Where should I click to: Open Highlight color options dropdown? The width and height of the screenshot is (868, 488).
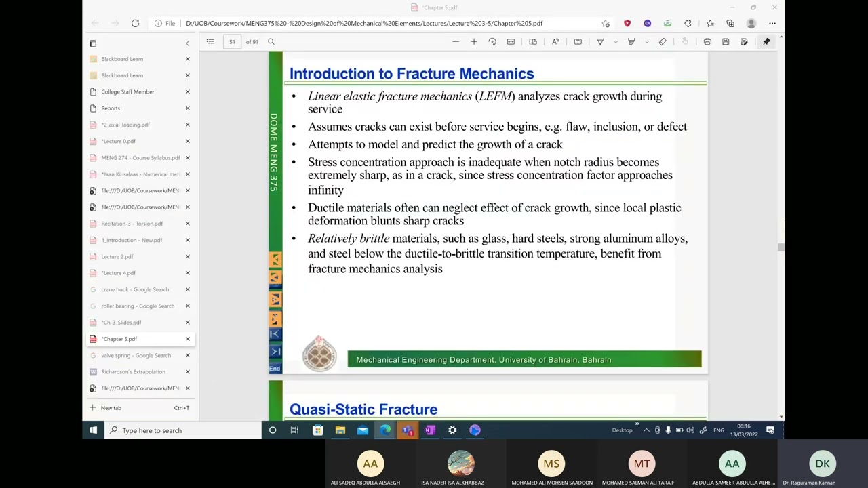coord(646,42)
